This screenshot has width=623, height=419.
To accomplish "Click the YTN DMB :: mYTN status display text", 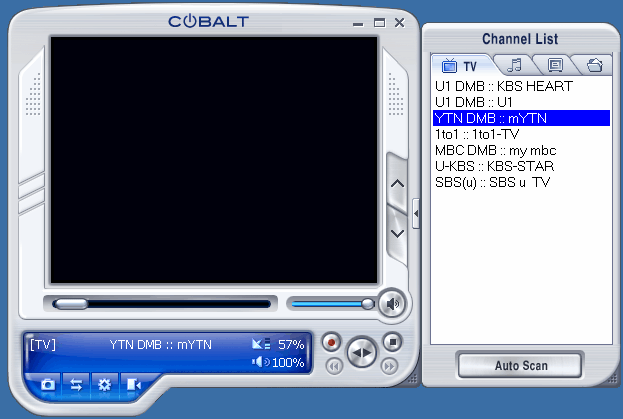I will (161, 344).
